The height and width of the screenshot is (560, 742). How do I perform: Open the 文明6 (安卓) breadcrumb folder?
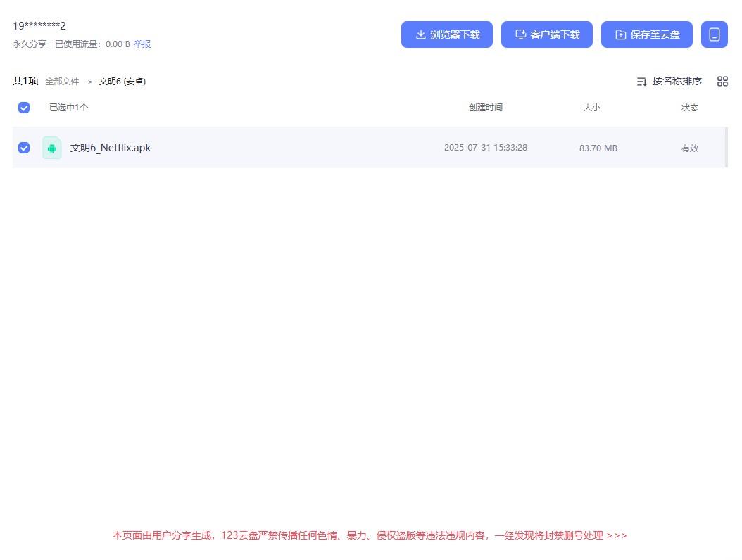click(122, 81)
